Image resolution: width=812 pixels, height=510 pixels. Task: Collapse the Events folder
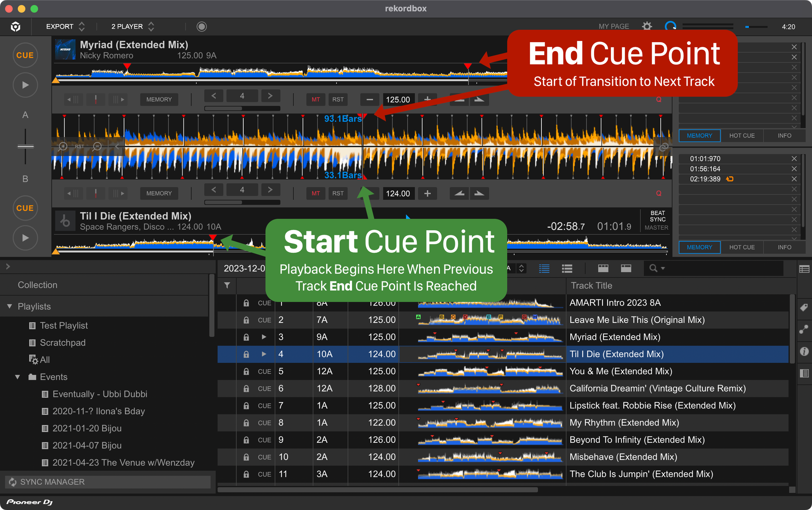[18, 377]
